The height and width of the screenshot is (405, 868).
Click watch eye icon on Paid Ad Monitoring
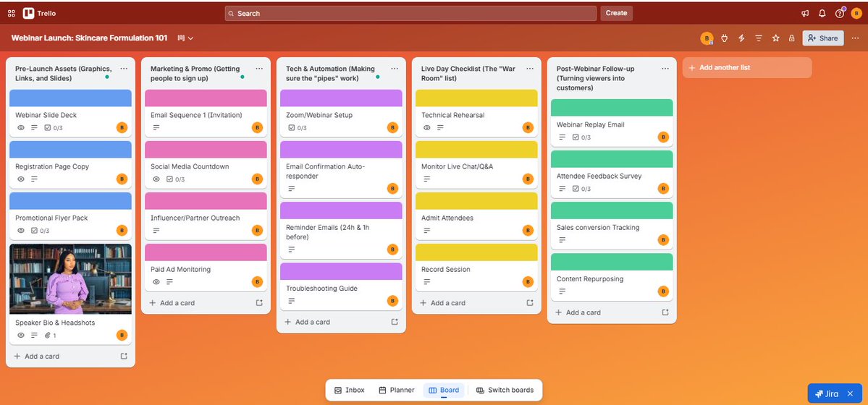[x=156, y=282]
